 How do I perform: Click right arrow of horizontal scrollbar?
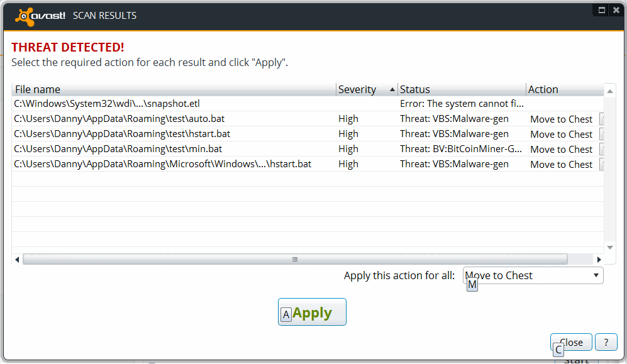599,260
